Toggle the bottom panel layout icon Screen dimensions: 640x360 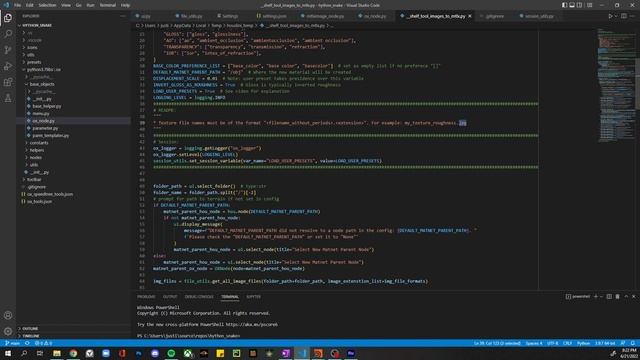tap(572, 5)
